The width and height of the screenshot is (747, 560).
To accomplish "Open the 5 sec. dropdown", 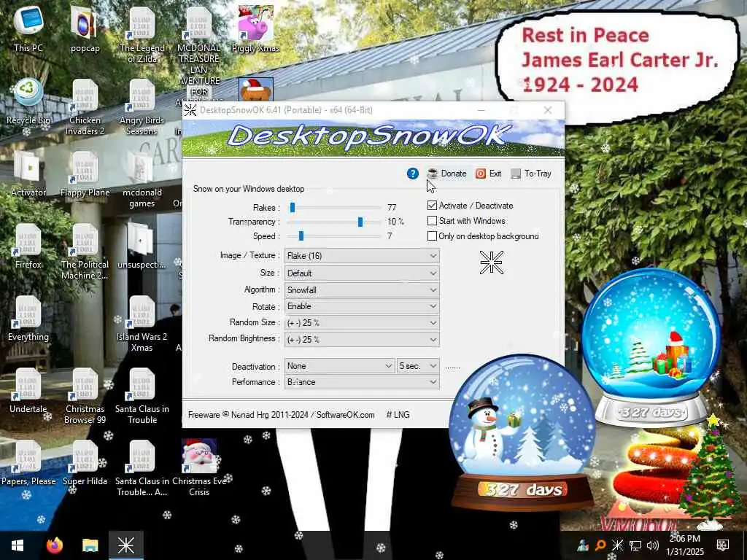I will 418,366.
